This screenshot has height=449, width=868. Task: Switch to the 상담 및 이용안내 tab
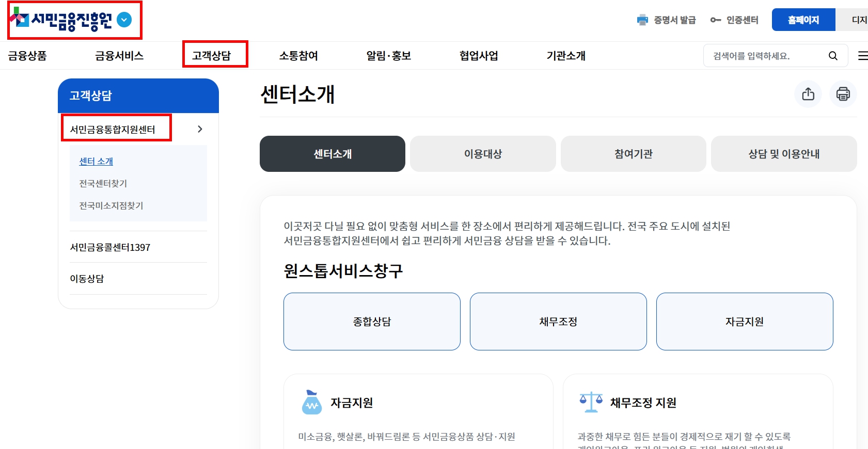click(x=784, y=154)
